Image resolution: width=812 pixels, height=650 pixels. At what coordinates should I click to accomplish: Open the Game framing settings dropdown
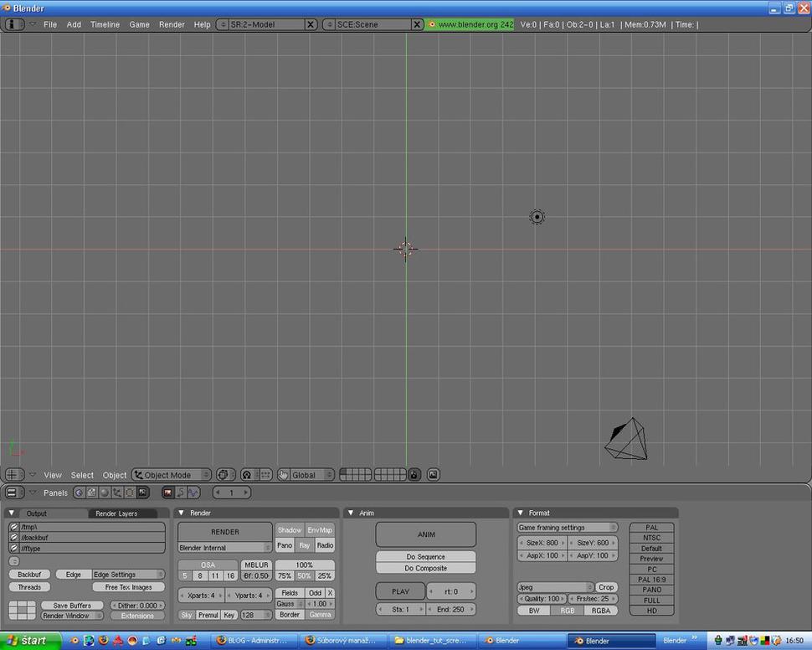click(x=567, y=527)
